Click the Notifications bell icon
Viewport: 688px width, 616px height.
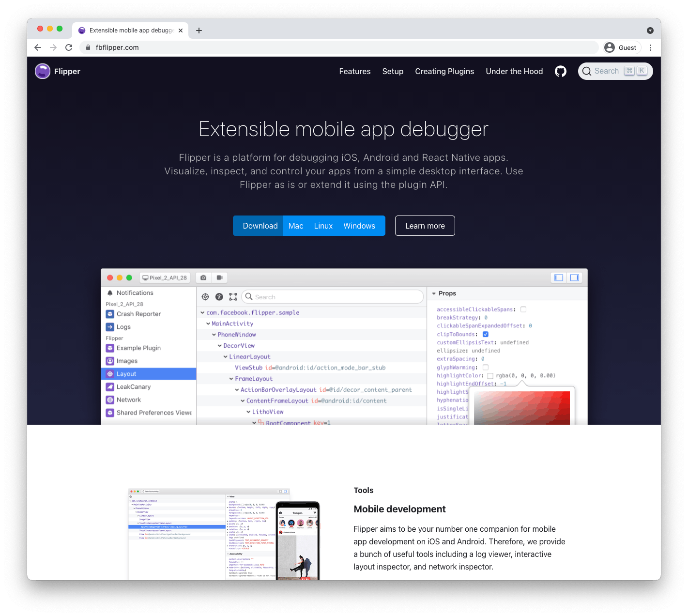pyautogui.click(x=110, y=293)
